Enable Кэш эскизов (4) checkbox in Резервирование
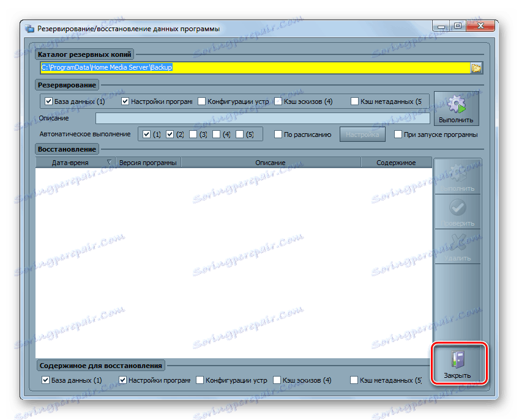Screen dimensions: 519x420 pos(278,101)
